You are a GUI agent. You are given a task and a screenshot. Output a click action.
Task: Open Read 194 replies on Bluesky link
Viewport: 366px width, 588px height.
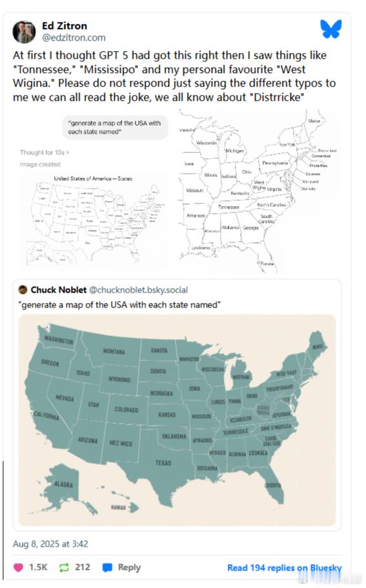[x=284, y=568]
